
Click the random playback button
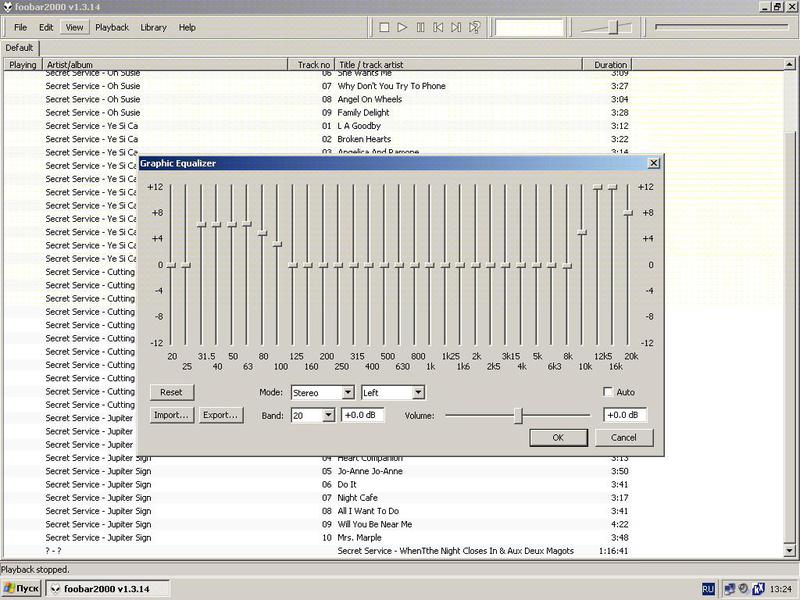[x=475, y=27]
